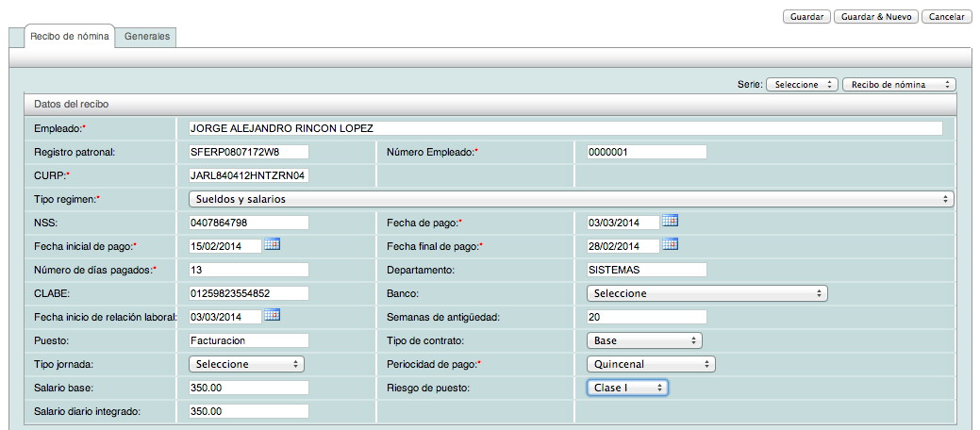Screen dimensions: 980x430
Task: Open calendar picker for Fecha de pago
Action: [670, 221]
